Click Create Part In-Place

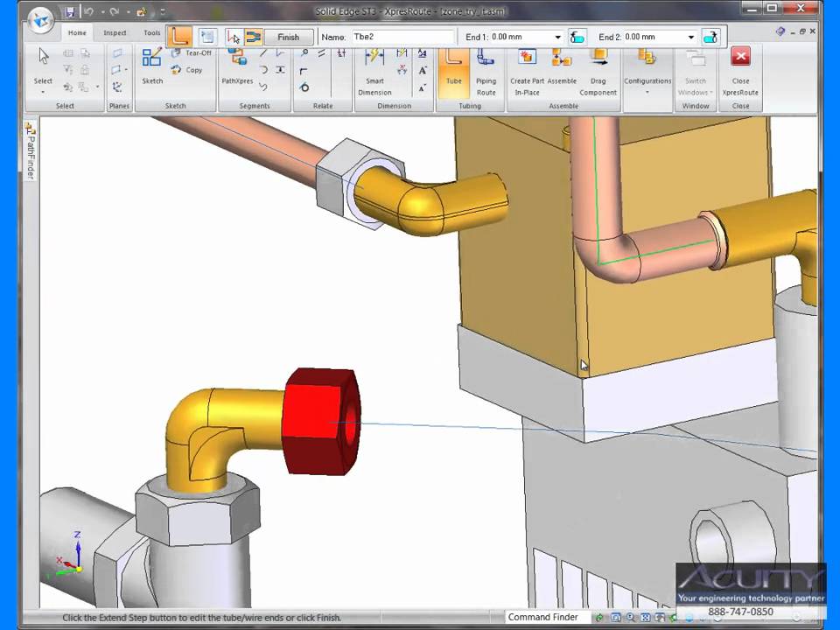(x=527, y=73)
